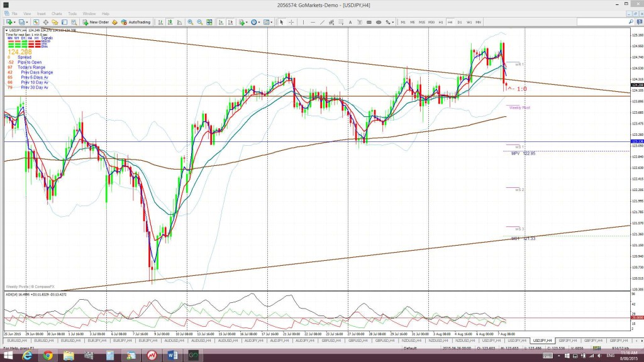Click the New Order button

tap(96, 22)
